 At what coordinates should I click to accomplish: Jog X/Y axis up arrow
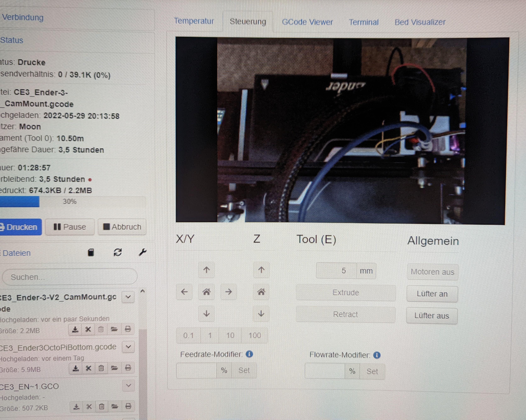pyautogui.click(x=207, y=270)
